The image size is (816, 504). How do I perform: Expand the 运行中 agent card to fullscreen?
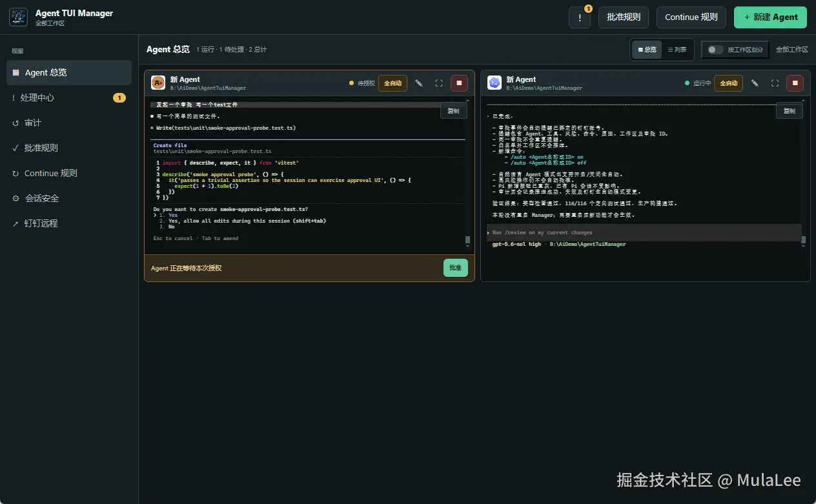[775, 83]
